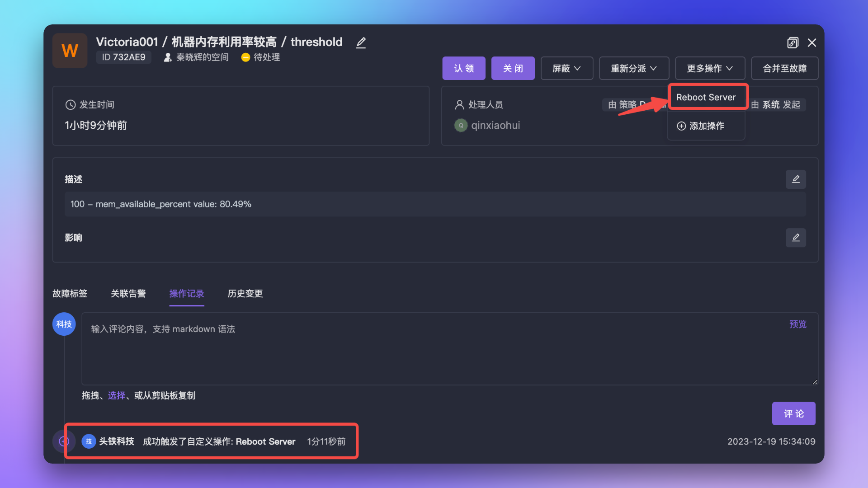Click the 科技 avatar next to the comment box
This screenshot has height=488, width=868.
[64, 324]
